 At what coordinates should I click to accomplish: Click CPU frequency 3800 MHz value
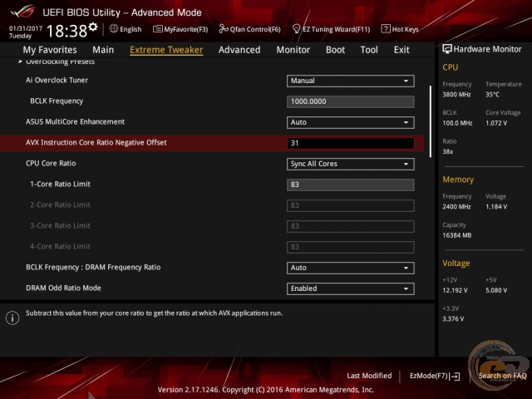[x=456, y=95]
